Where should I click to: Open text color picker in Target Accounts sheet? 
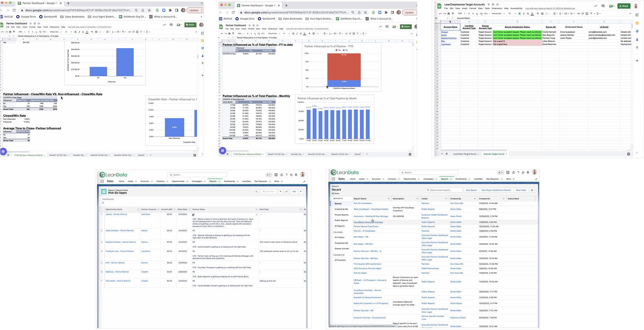[532, 14]
